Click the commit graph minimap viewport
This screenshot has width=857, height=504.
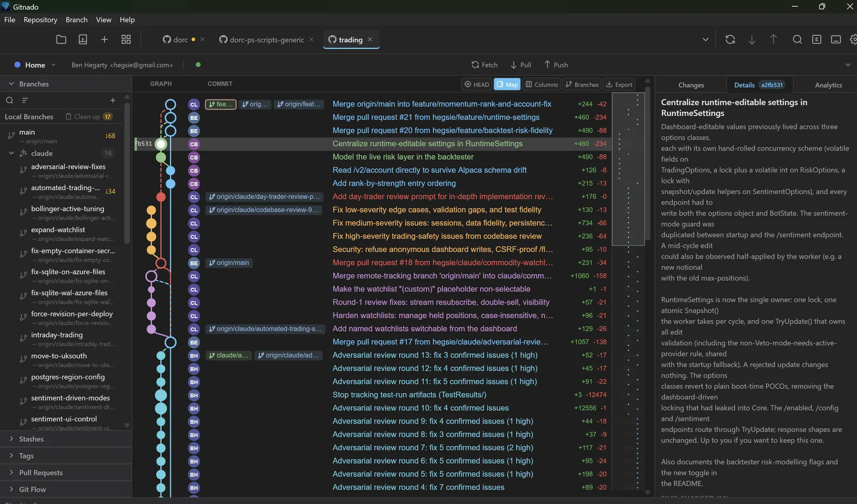click(x=628, y=169)
